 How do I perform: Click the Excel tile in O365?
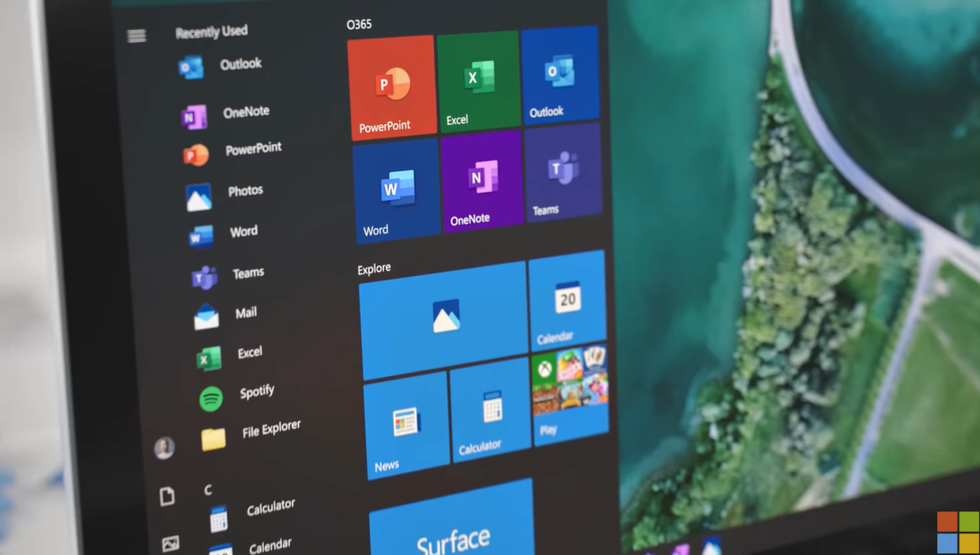tap(479, 81)
